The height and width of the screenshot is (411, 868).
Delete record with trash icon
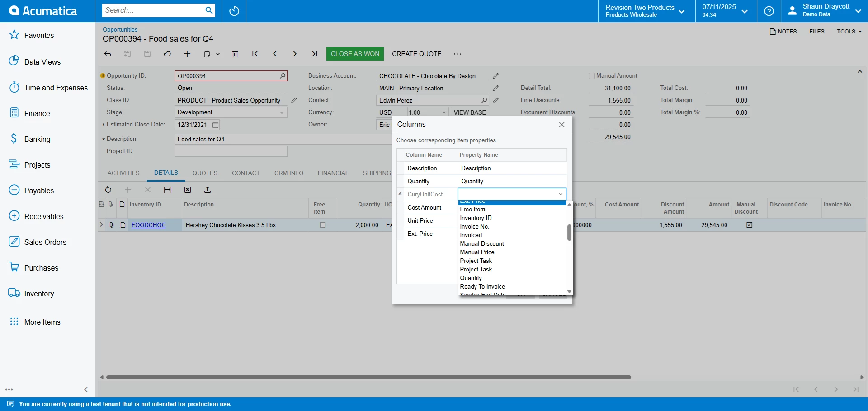click(235, 54)
